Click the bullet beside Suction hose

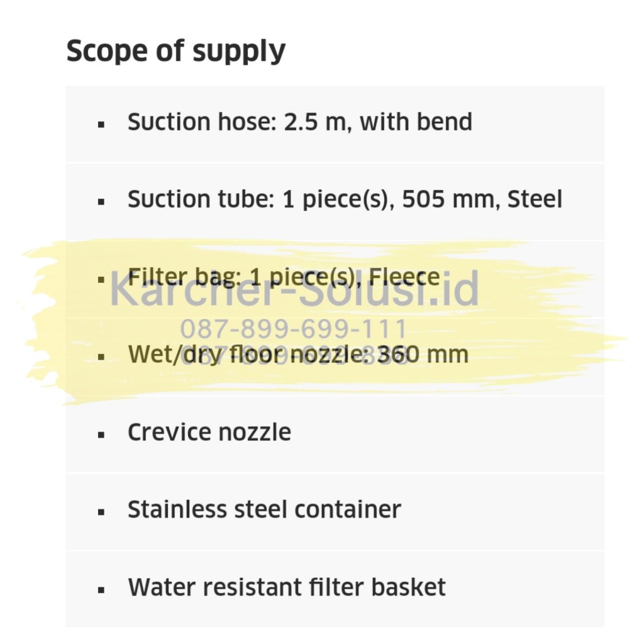(101, 125)
